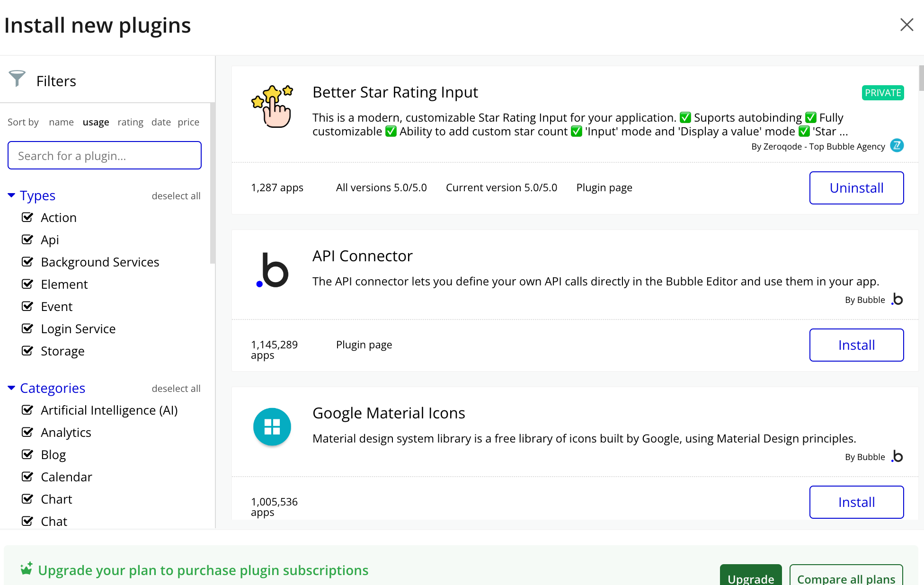Screen dimensions: 924x585
Task: Click the 1,145,289 apps count
Action: pyautogui.click(x=275, y=350)
